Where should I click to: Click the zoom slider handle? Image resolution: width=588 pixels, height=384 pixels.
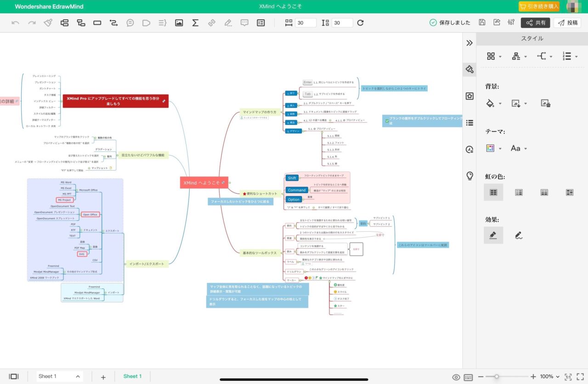(x=497, y=377)
